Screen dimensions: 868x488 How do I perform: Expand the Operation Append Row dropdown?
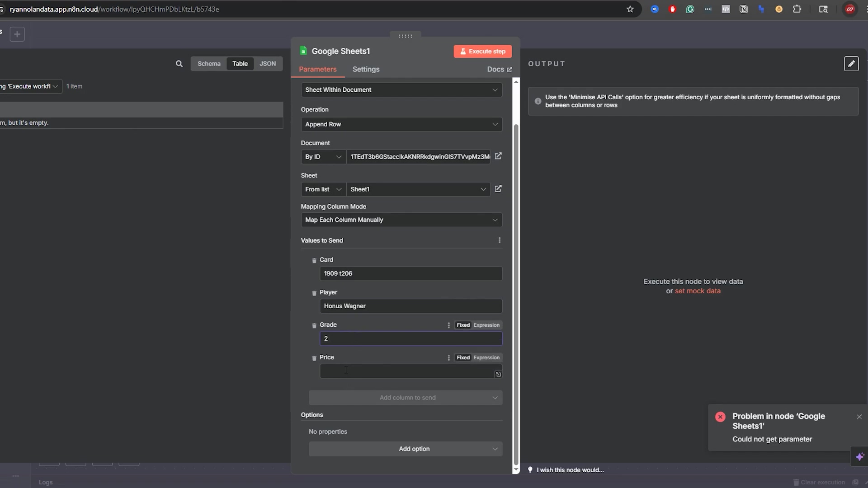[401, 124]
